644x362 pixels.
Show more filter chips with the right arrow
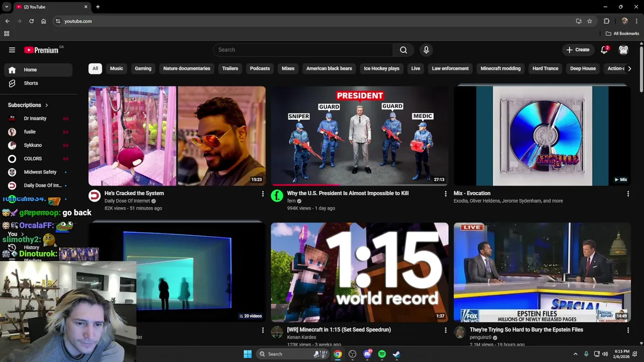pyautogui.click(x=629, y=68)
